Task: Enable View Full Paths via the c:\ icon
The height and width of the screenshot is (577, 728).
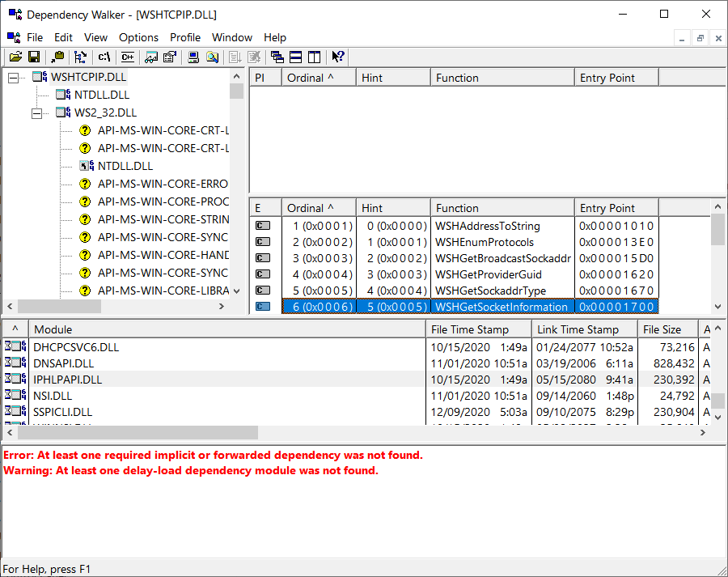Action: click(x=103, y=57)
